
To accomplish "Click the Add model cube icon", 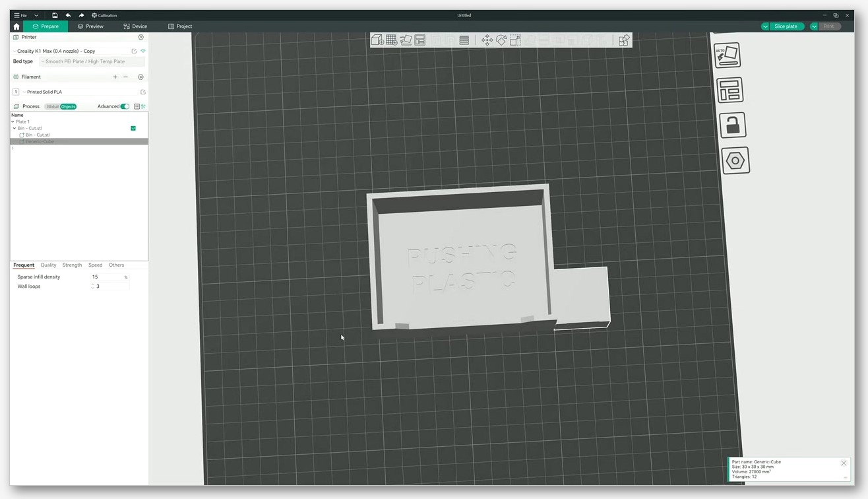I will point(377,40).
